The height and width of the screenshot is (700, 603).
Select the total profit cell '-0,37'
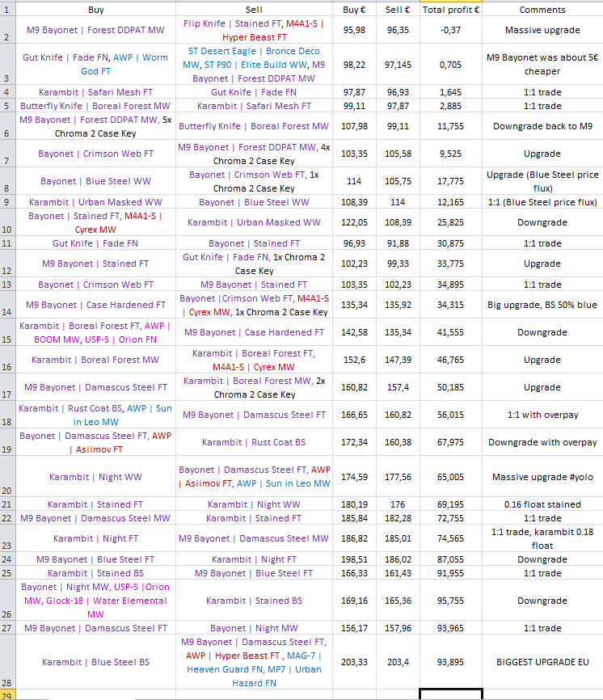(x=451, y=30)
